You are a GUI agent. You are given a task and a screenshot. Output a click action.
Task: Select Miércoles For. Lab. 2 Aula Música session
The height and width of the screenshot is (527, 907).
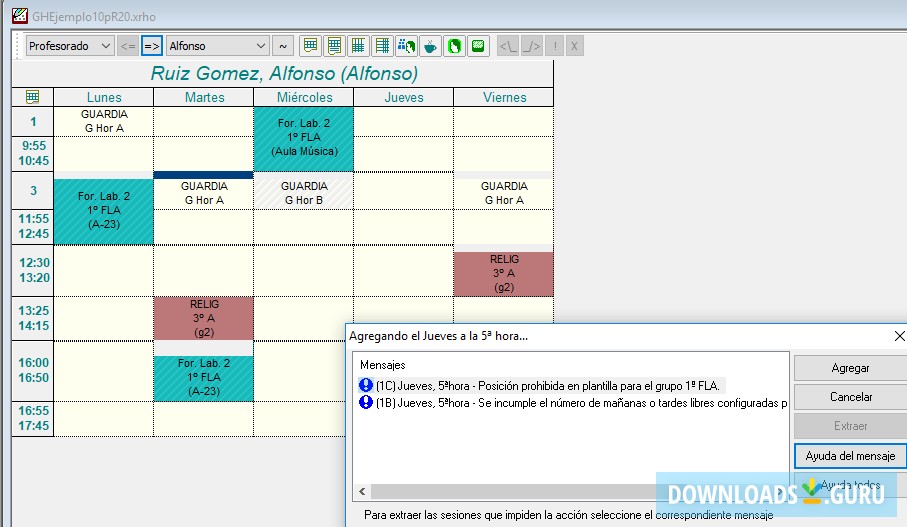pyautogui.click(x=304, y=139)
